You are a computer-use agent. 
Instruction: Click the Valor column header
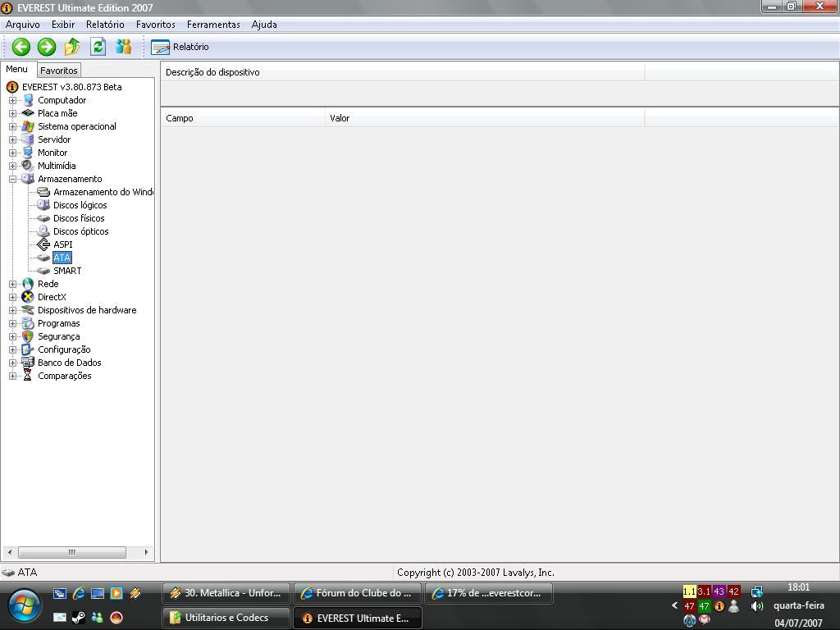485,118
